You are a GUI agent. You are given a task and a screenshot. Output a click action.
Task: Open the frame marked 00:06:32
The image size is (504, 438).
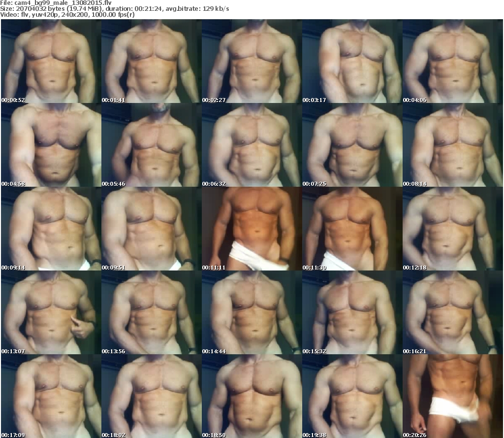pos(252,145)
